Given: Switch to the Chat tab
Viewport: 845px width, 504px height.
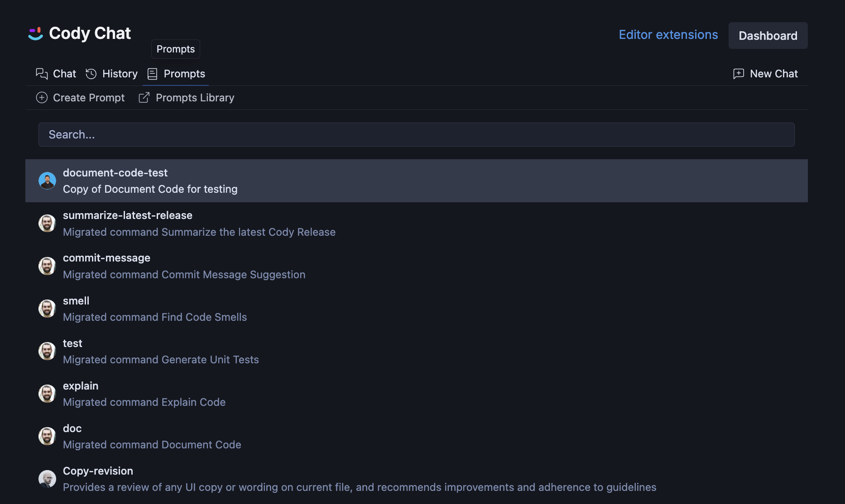Looking at the screenshot, I should coord(56,74).
